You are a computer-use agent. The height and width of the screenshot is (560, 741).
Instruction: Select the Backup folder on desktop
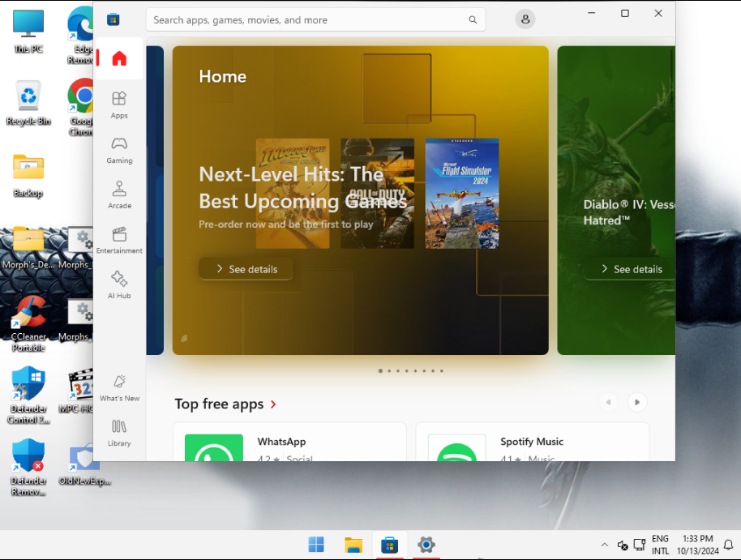pos(28,176)
